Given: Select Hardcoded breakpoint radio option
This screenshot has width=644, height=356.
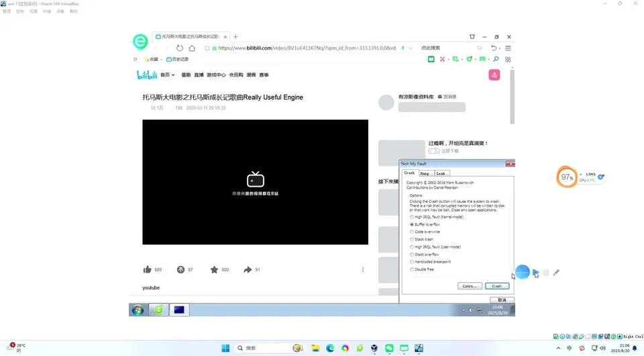Looking at the screenshot, I should tap(412, 262).
